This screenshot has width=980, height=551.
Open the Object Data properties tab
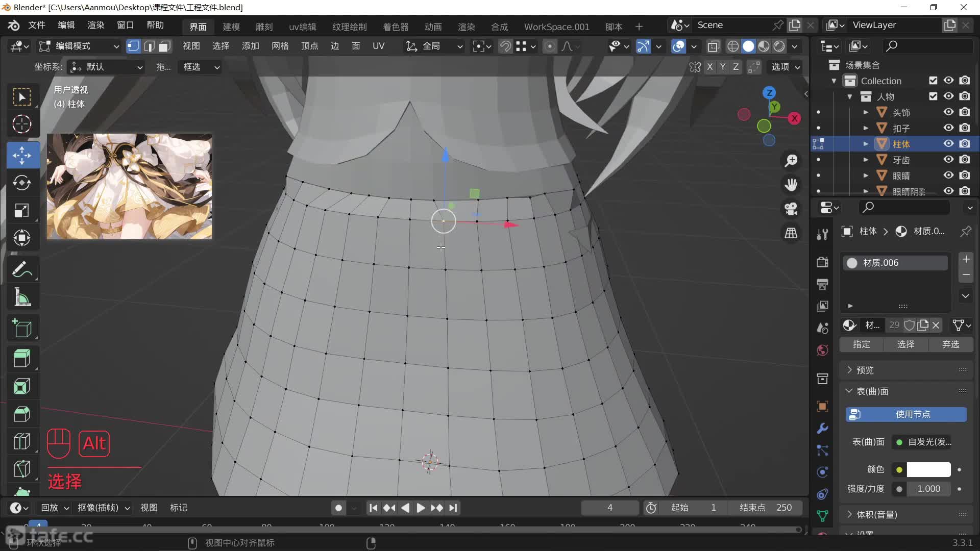click(x=822, y=516)
